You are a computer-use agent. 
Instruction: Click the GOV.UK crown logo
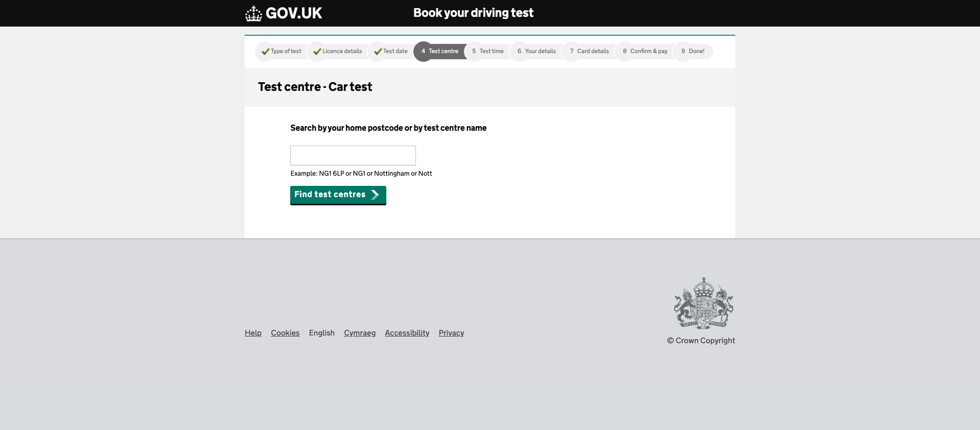point(253,14)
